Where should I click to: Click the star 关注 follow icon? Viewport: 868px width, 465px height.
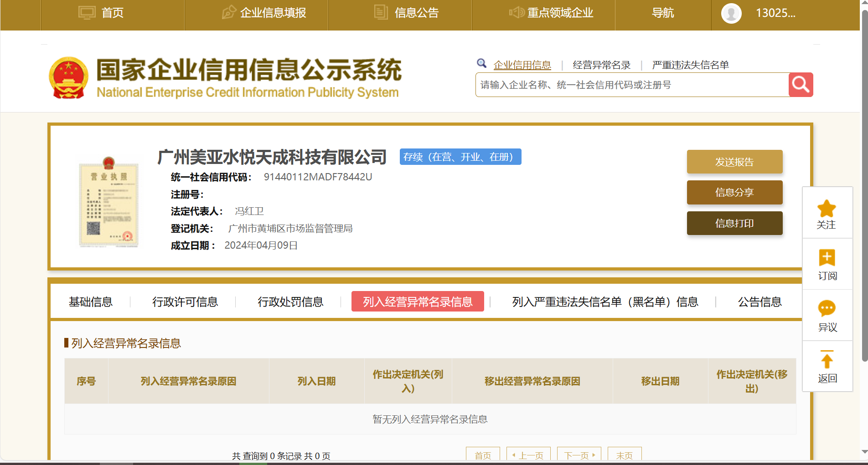pyautogui.click(x=827, y=209)
